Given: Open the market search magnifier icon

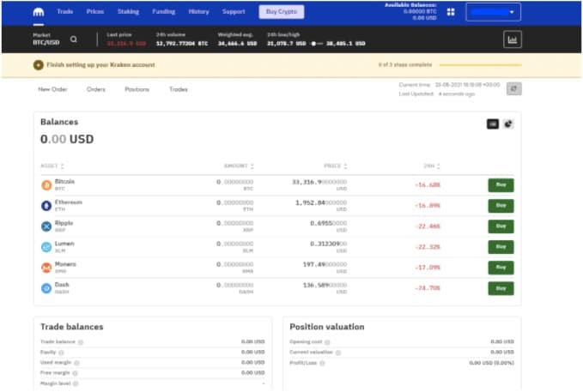Looking at the screenshot, I should click(x=74, y=39).
